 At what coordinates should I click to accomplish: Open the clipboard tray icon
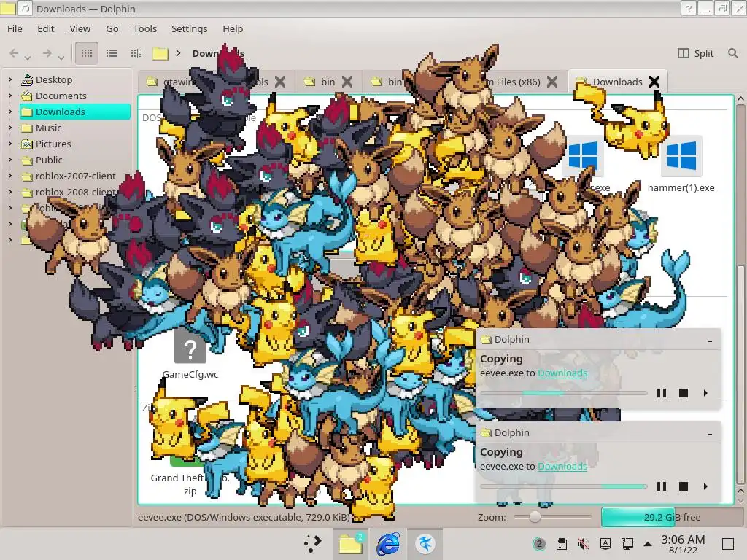coord(562,543)
